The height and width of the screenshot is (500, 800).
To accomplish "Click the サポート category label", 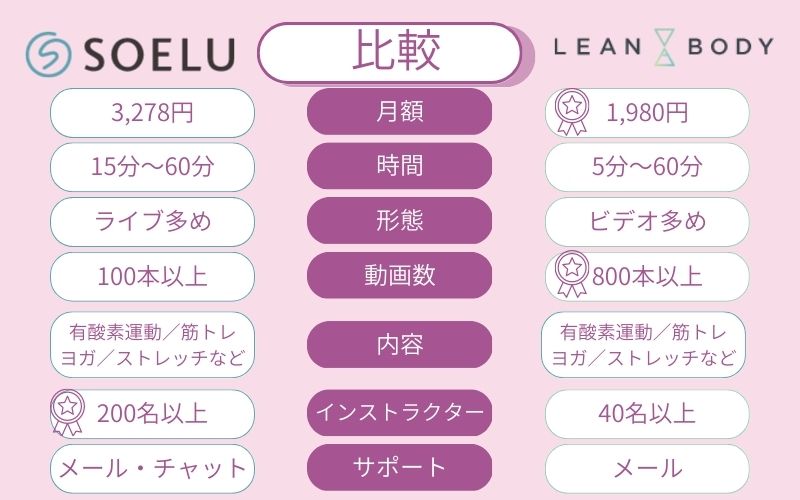I will 399,467.
